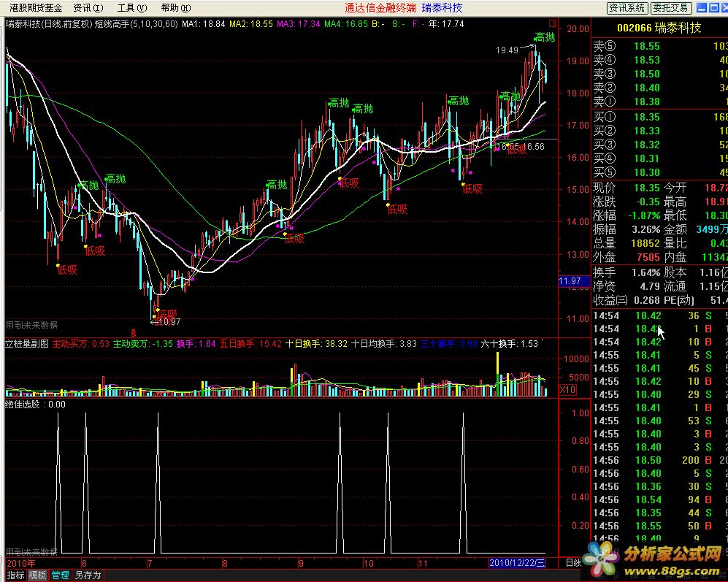Click the 收益(三) 0.268 value
728x582 pixels.
coord(647,300)
